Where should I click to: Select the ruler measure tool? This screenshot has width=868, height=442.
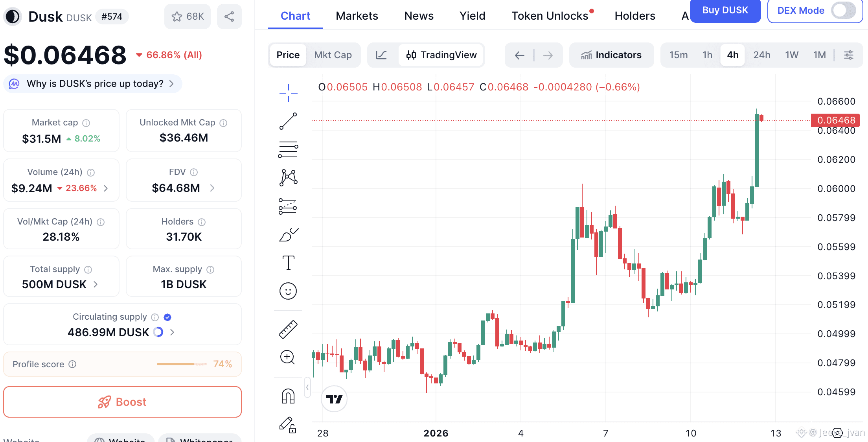288,330
